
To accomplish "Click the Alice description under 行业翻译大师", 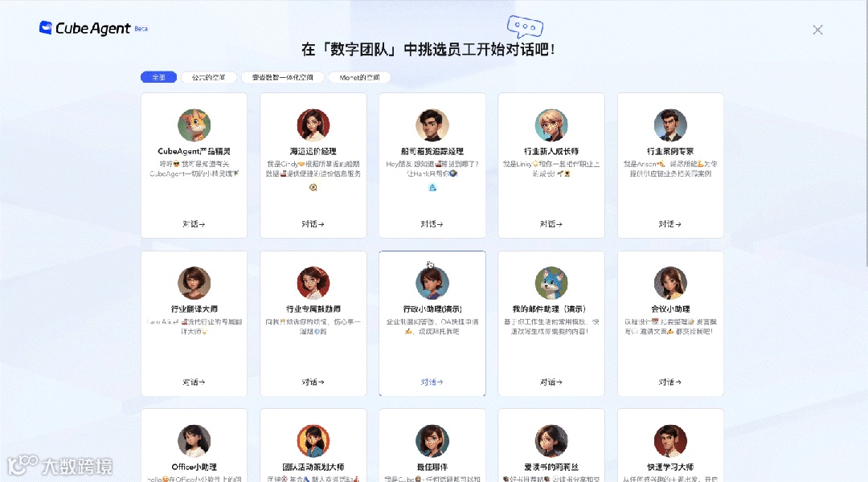I will pos(194,326).
